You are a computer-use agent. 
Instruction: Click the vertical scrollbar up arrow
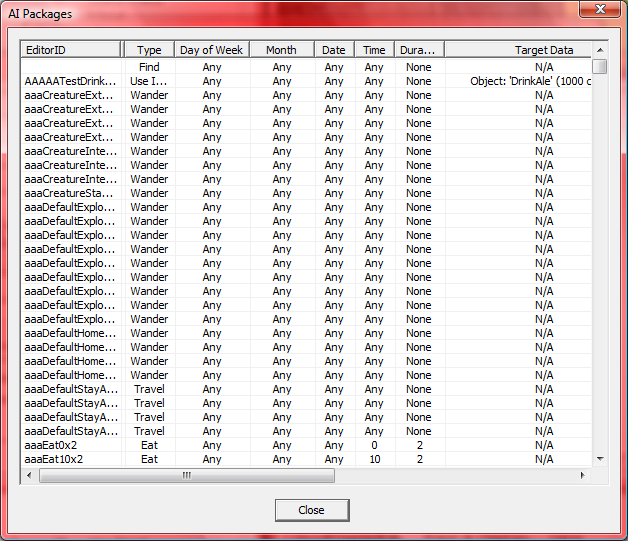click(599, 49)
